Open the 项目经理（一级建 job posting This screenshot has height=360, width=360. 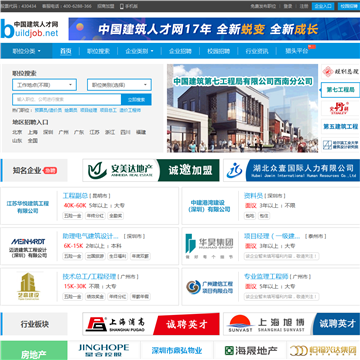[x=272, y=236]
